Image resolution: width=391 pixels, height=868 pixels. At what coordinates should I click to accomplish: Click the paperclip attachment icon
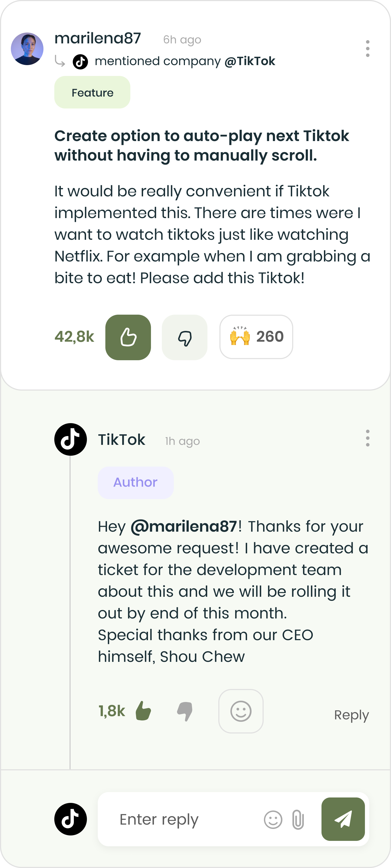point(298,819)
